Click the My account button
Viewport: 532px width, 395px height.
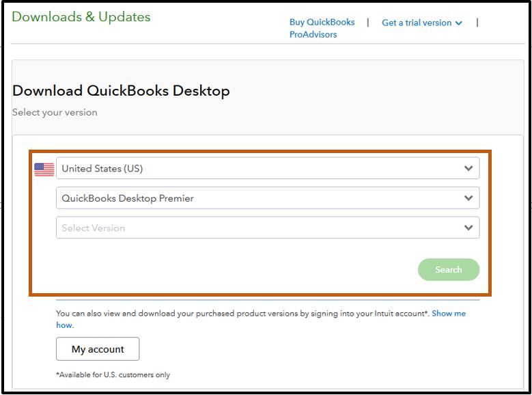[98, 349]
